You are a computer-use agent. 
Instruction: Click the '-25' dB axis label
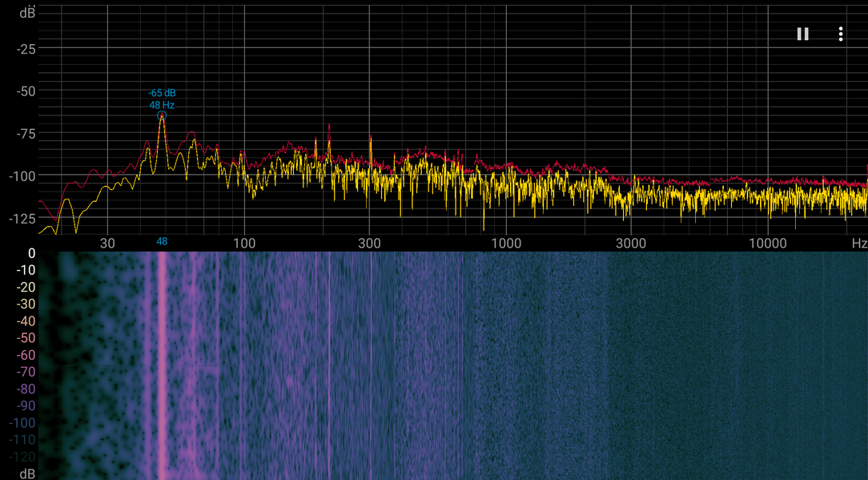point(26,50)
